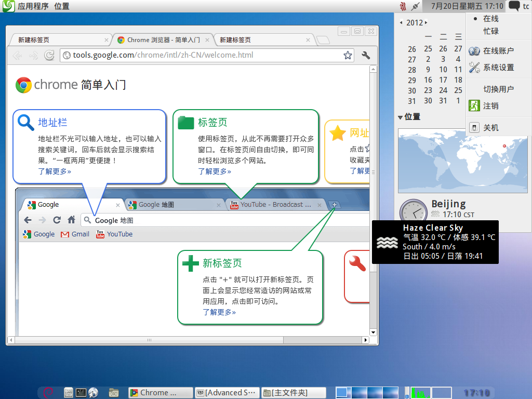Close the rightmost 新建标签页 tab
This screenshot has width=532, height=399.
tap(308, 40)
